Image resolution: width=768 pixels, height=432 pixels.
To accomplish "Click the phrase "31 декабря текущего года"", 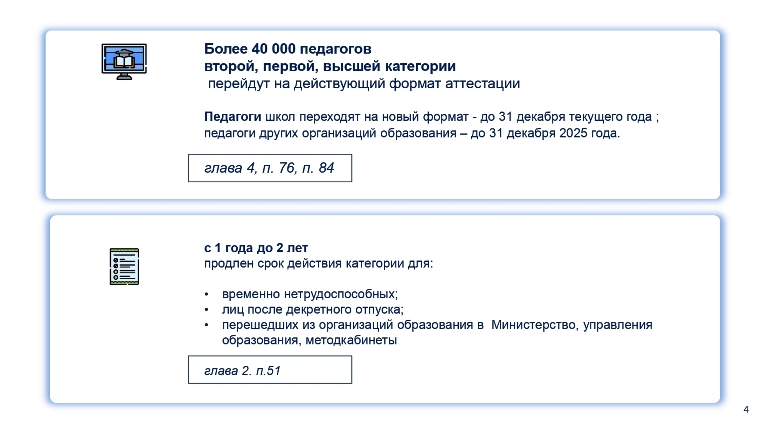I will [581, 117].
